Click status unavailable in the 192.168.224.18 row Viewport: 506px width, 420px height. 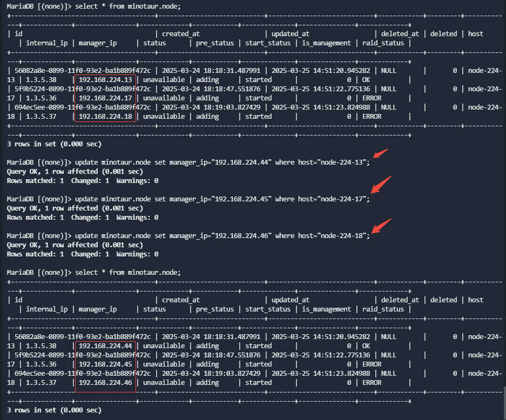164,117
